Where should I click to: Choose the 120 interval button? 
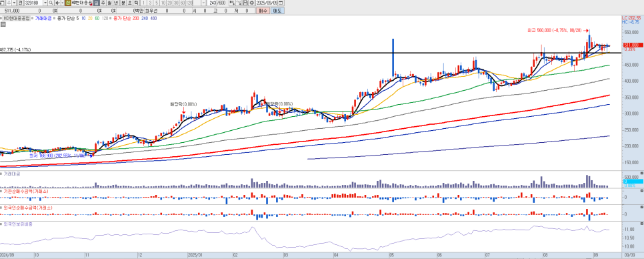pyautogui.click(x=189, y=3)
